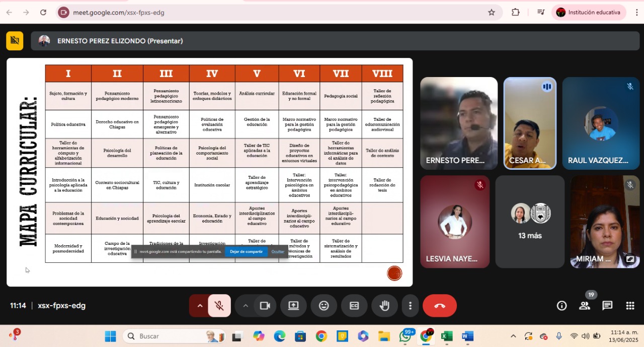Click the "Taller de redacción de tesis" cell
Image resolution: width=644 pixels, height=347 pixels.
pos(382,185)
